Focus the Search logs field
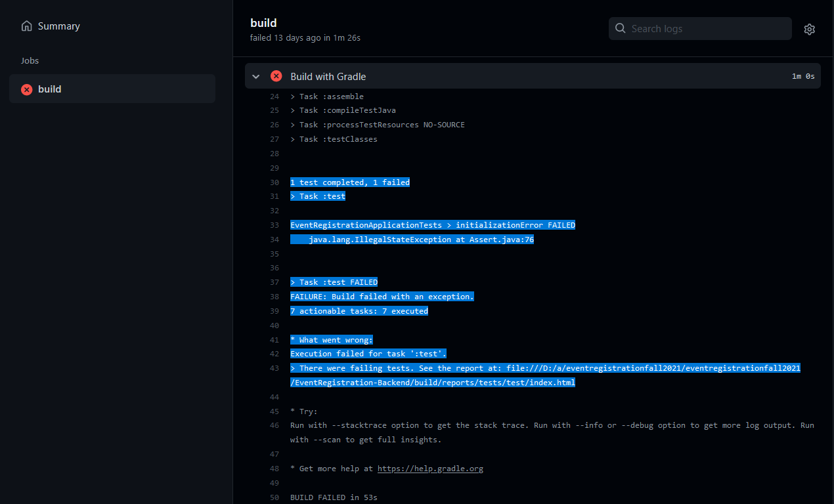The width and height of the screenshot is (834, 504). (x=706, y=29)
